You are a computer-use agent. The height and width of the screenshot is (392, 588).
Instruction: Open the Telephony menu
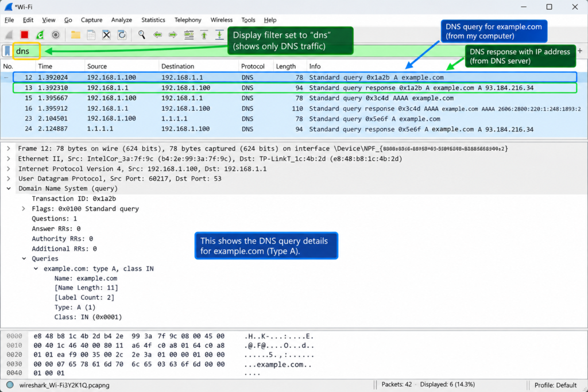point(188,20)
